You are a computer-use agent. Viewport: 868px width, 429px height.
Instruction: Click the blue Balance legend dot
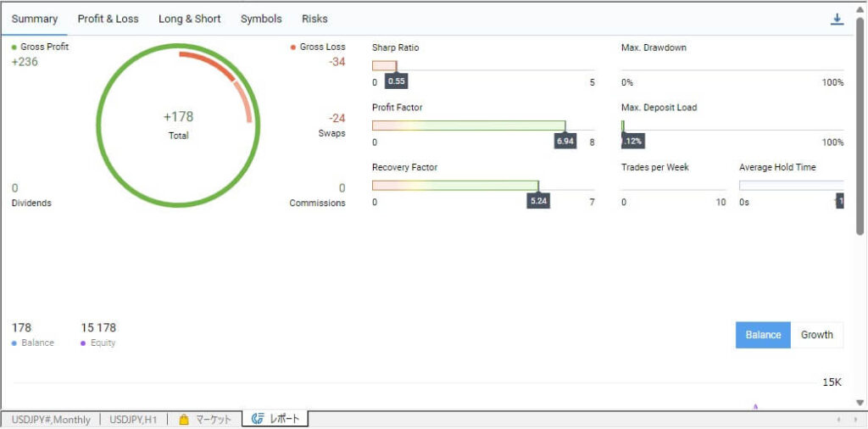(14, 343)
